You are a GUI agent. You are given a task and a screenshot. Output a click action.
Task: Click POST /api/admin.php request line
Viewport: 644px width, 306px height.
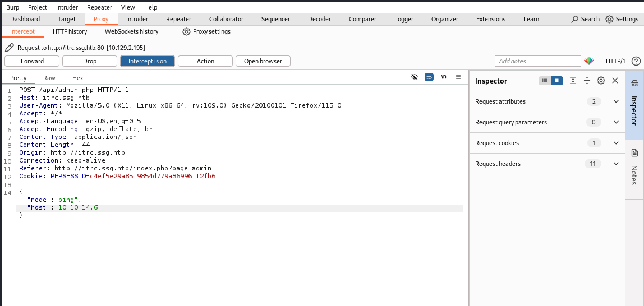[74, 90]
